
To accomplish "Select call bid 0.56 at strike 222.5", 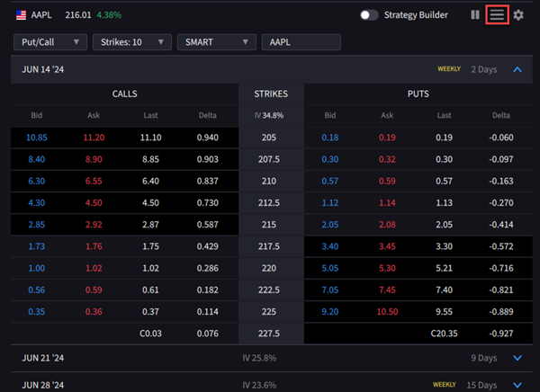I will (x=37, y=290).
